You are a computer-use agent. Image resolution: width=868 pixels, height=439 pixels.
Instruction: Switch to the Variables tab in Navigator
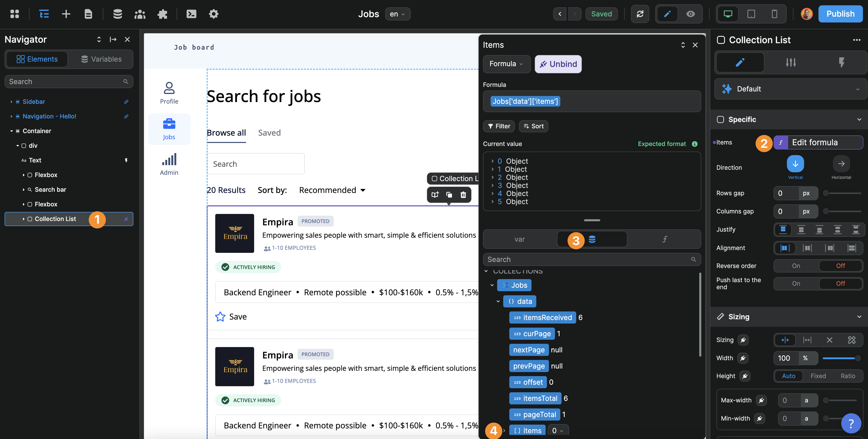[101, 59]
